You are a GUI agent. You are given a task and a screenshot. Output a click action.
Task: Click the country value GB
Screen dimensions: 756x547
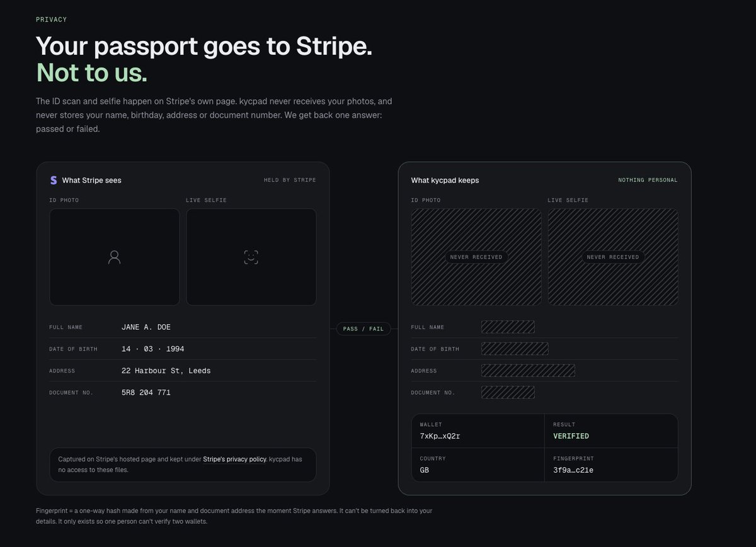coord(425,470)
